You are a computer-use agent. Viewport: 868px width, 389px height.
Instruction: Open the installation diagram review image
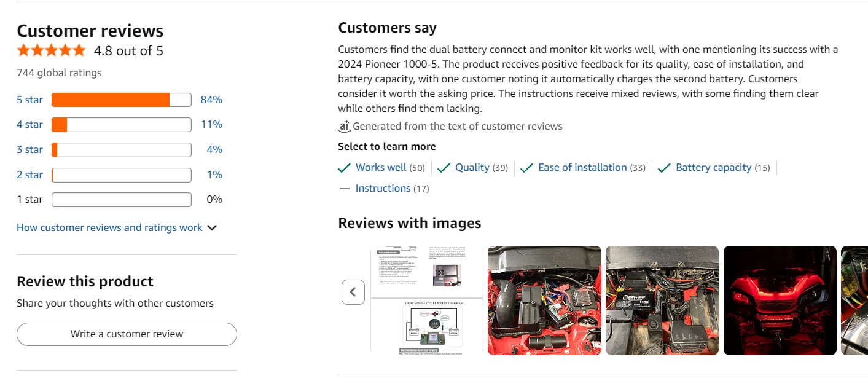point(427,301)
